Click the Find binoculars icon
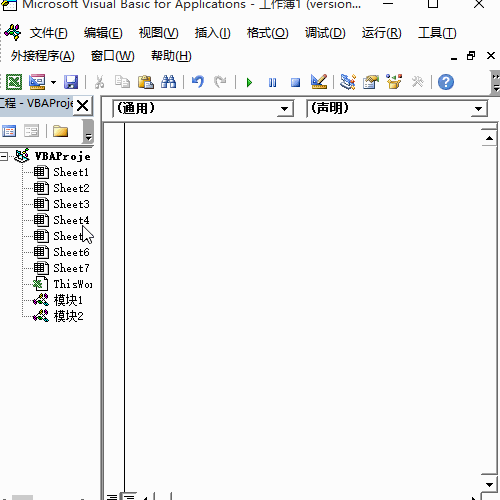 click(x=168, y=82)
